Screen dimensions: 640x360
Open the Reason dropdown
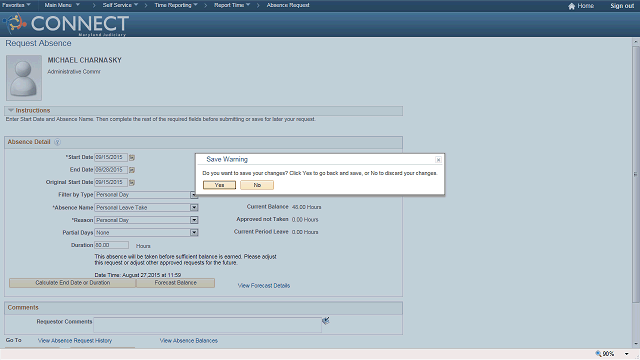[x=194, y=220]
